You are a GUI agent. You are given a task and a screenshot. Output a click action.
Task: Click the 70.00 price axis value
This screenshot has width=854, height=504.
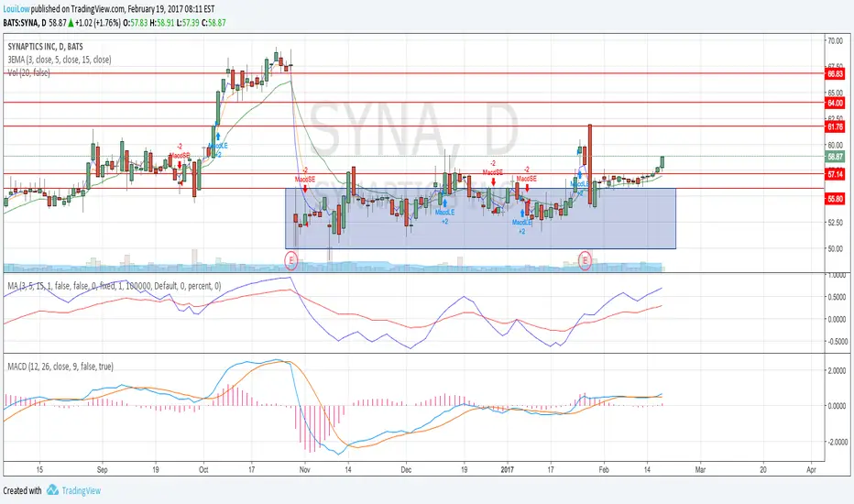(x=836, y=41)
